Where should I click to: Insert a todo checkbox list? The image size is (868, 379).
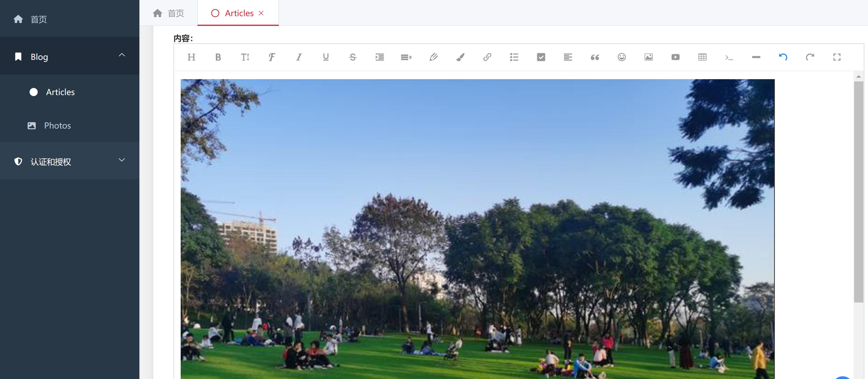(541, 57)
